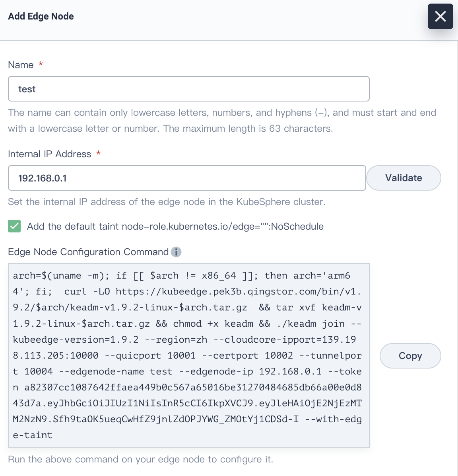Click the info icon next to Edge Node Configuration Command
The image size is (458, 476).
pos(176,252)
